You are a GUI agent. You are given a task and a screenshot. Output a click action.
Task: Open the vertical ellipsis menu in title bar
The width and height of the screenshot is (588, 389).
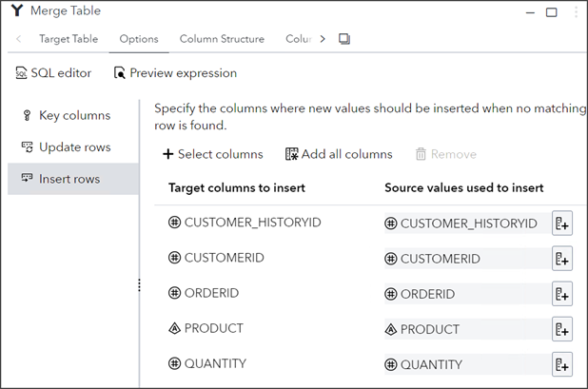[577, 11]
